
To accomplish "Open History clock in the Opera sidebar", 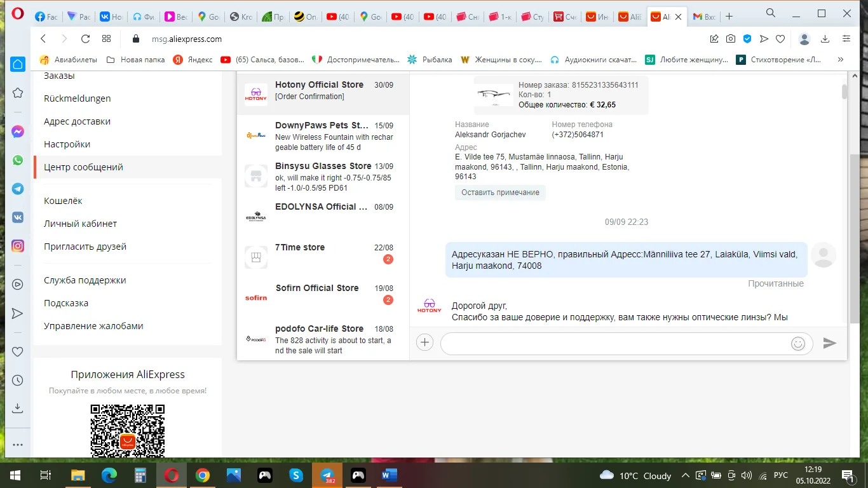I will coord(18,381).
